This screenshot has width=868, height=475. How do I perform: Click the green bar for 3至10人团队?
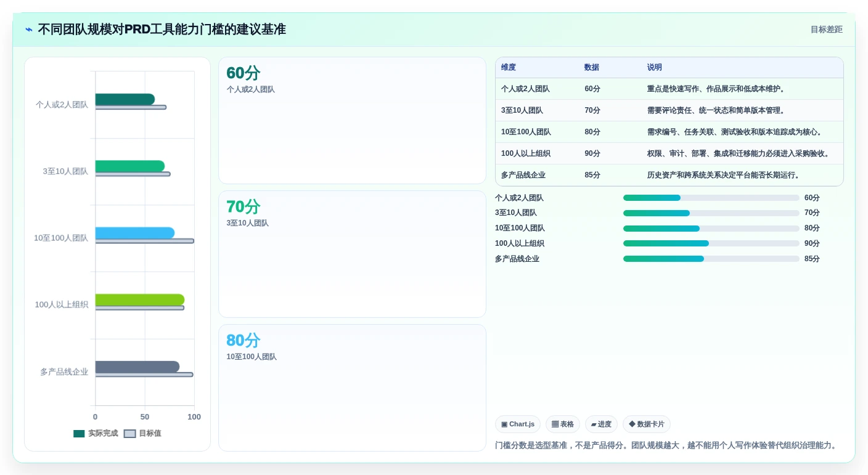130,166
